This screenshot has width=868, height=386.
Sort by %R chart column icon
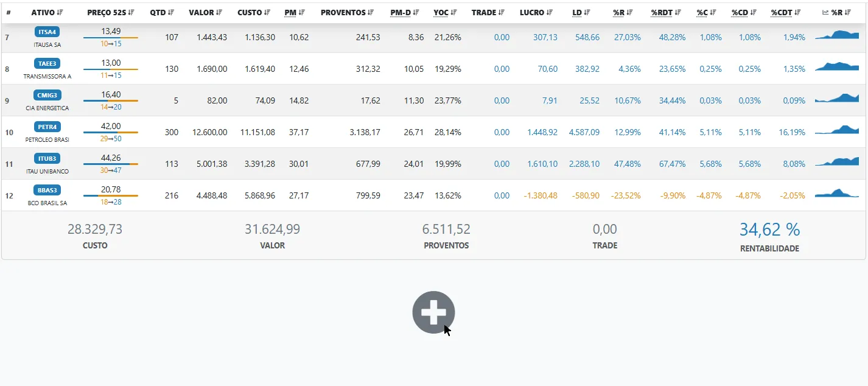coord(847,12)
